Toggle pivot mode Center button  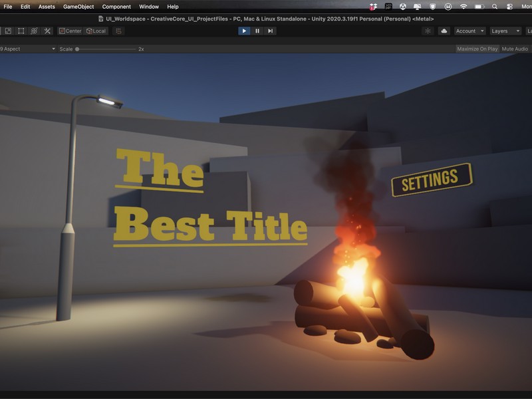pos(70,31)
